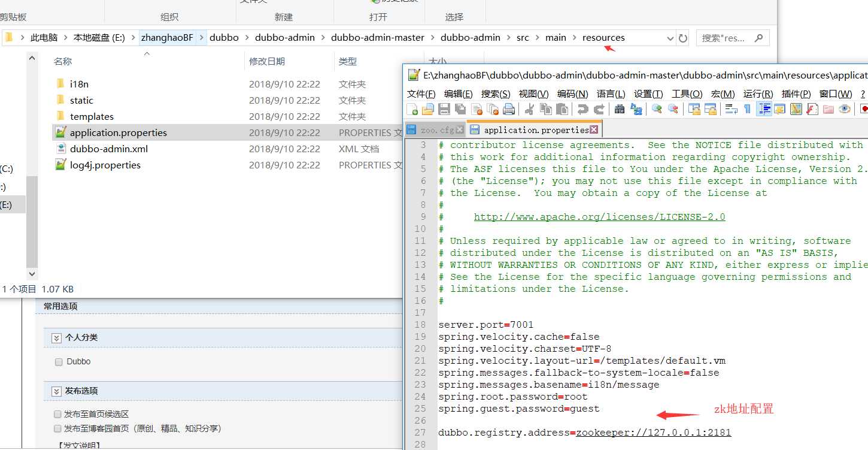This screenshot has height=450, width=868.
Task: Click the Open file icon in Notepad++
Action: (x=428, y=109)
